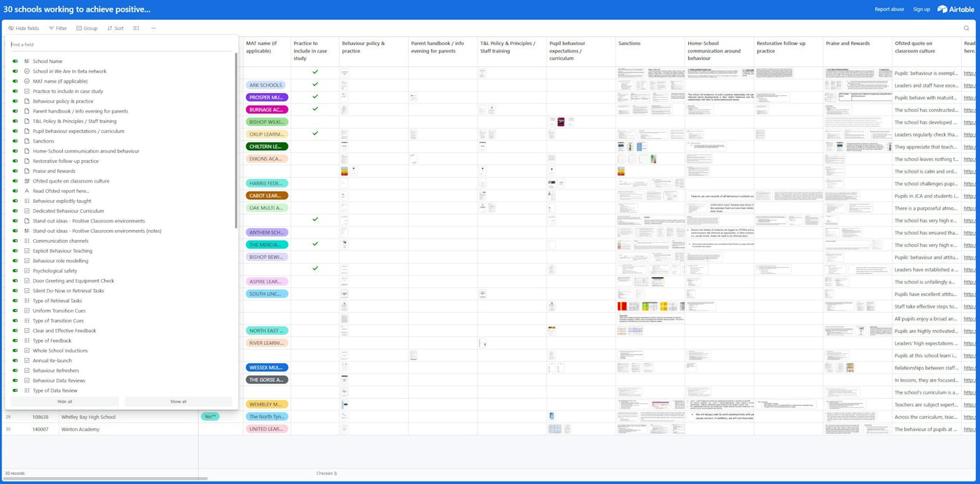Click the UNITED LEAR... MAT tag
Image resolution: width=980 pixels, height=484 pixels.
[x=267, y=429]
